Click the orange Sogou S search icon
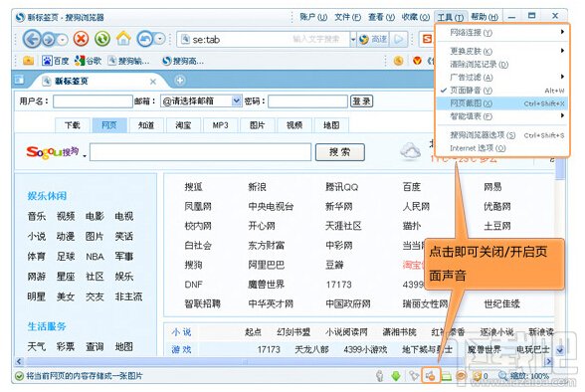Screen dimensions: 585x392 (428, 39)
